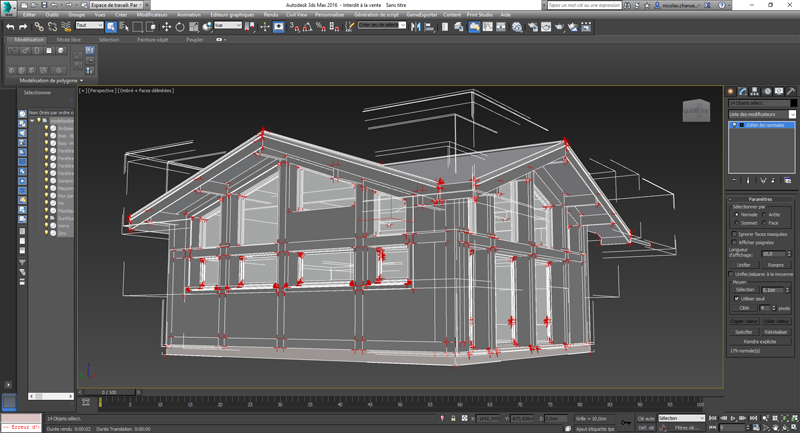Open the Hierarchy command panel tab

coord(755,91)
